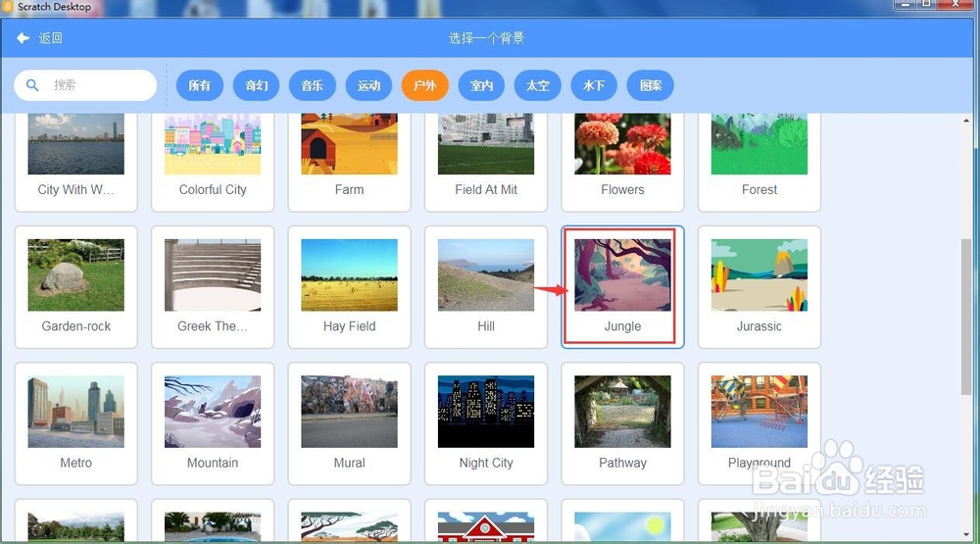Choose the Playground backdrop
980x544 pixels.
pos(759,423)
